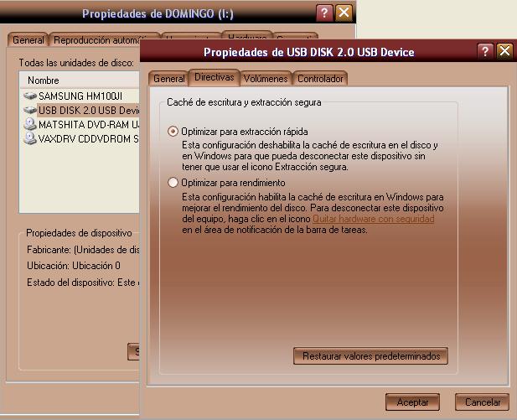Select Optimizar para extracción rápida option
This screenshot has height=420, width=517.
tap(173, 132)
